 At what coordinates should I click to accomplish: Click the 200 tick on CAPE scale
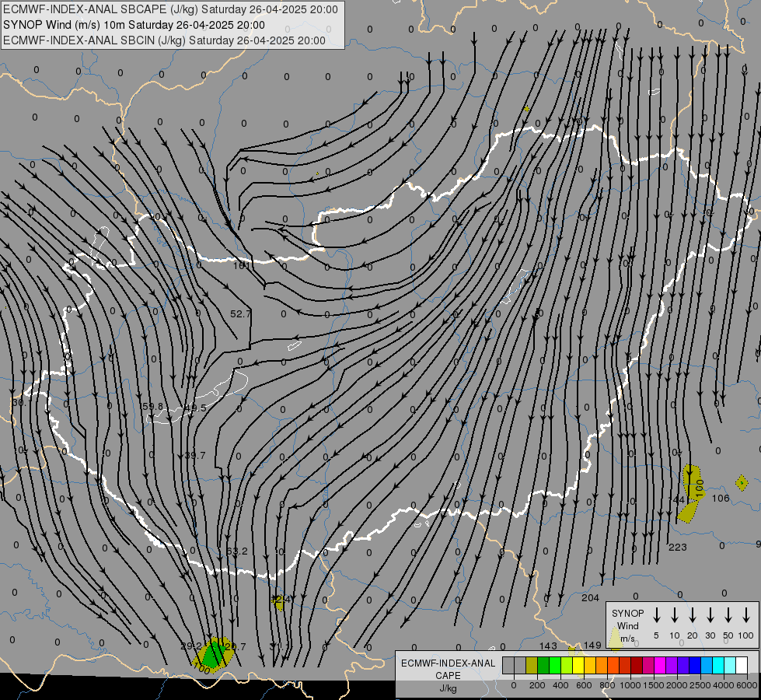(537, 685)
